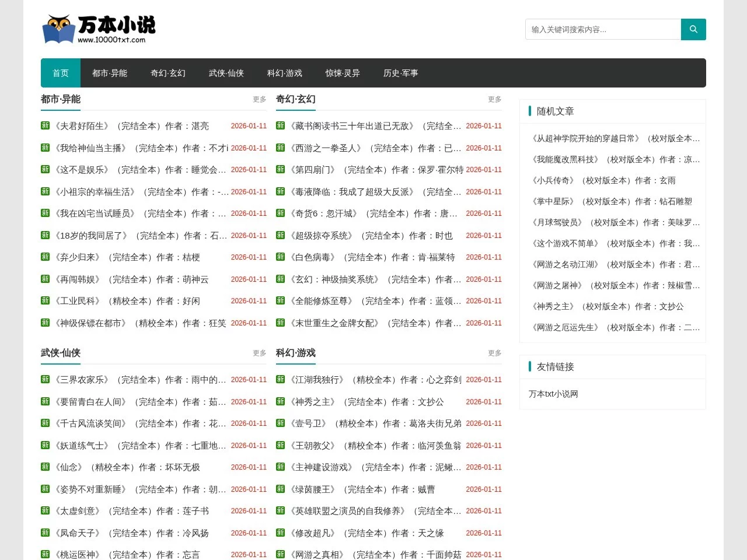Open 《掌中星际》 in random articles
747x560 pixels.
[x=610, y=201]
